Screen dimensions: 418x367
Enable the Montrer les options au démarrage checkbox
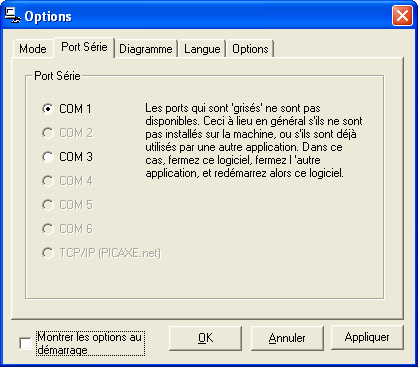pyautogui.click(x=25, y=343)
